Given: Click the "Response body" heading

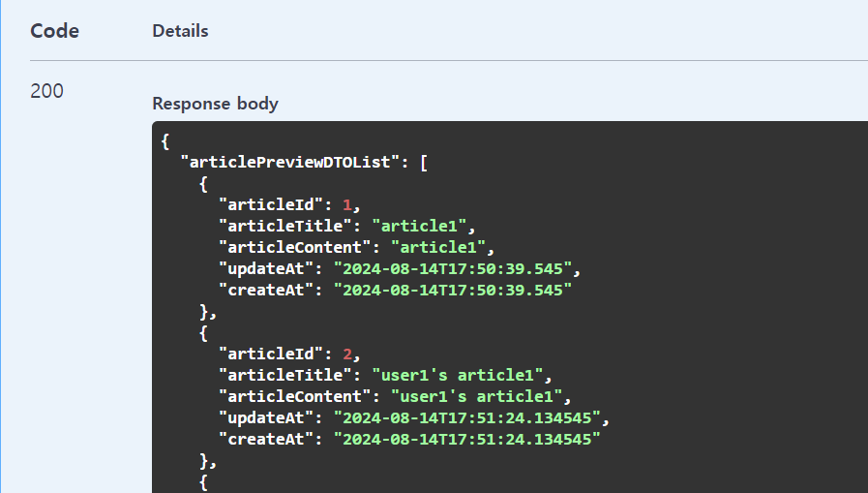Looking at the screenshot, I should pos(216,104).
